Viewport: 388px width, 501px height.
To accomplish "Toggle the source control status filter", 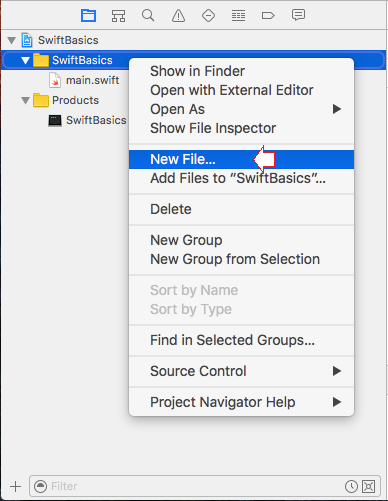I will 369,486.
